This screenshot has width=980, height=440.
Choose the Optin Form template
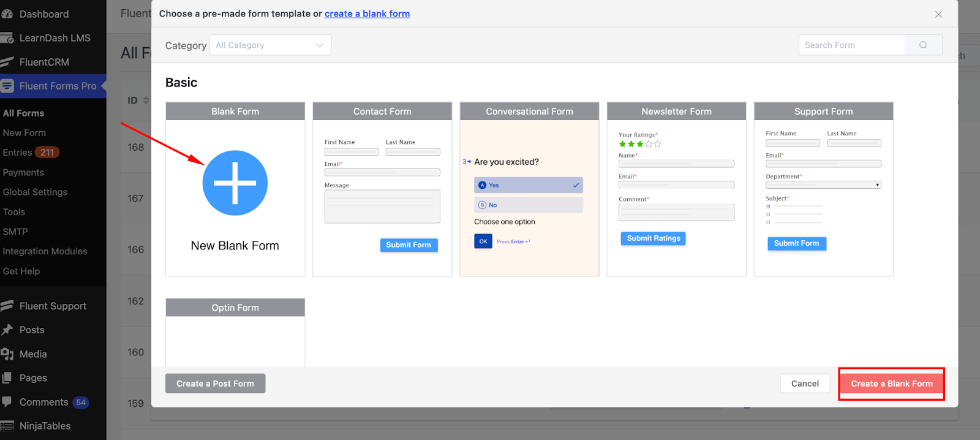click(x=235, y=332)
